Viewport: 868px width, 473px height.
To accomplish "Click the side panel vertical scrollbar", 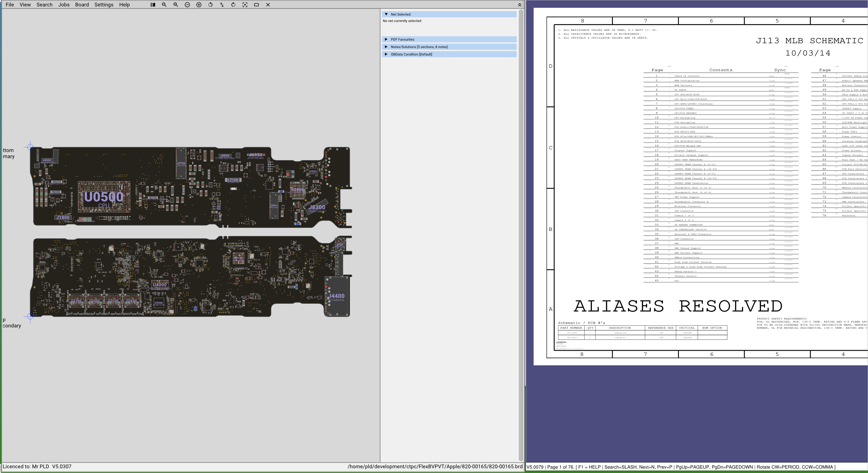I will pos(521,235).
